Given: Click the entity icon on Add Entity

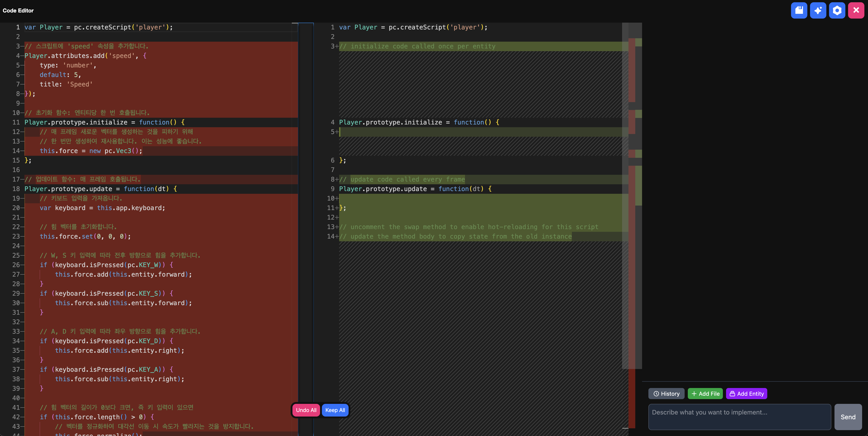Looking at the screenshot, I should tap(732, 393).
